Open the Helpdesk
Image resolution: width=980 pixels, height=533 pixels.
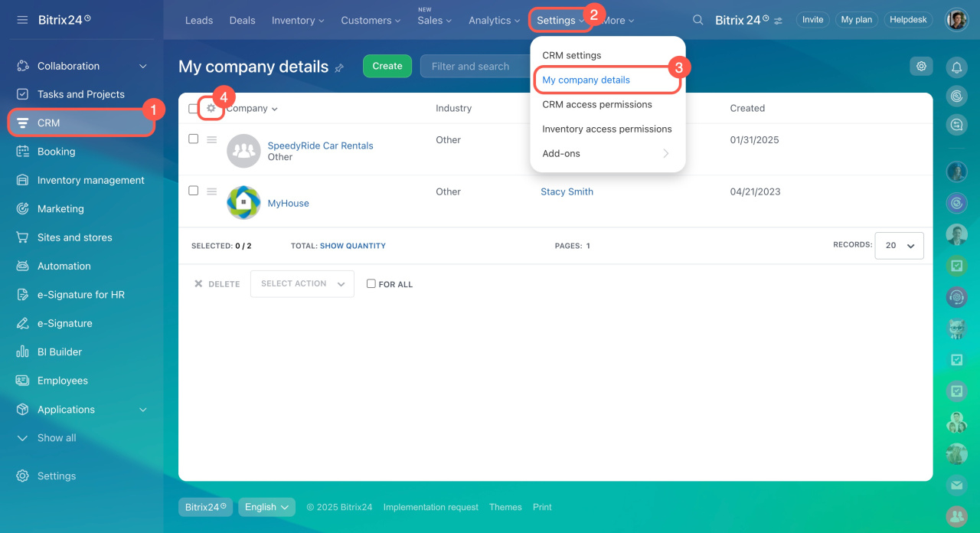(909, 20)
